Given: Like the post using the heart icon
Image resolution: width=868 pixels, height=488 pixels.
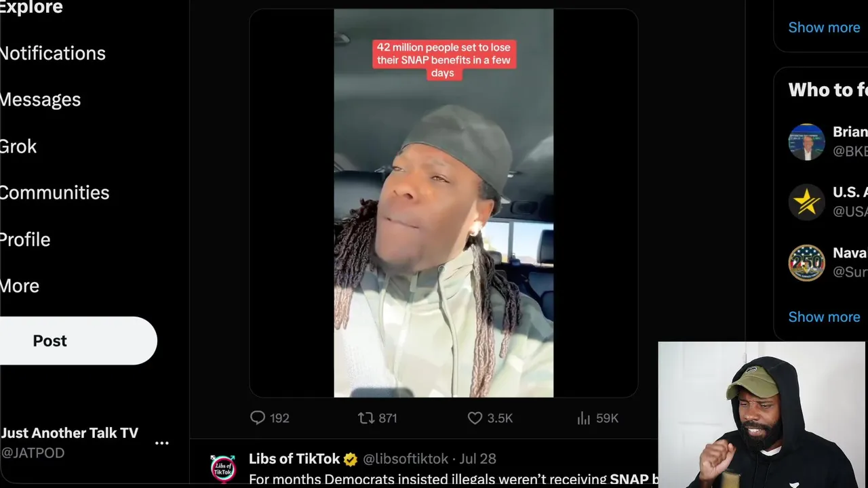Looking at the screenshot, I should pyautogui.click(x=475, y=418).
